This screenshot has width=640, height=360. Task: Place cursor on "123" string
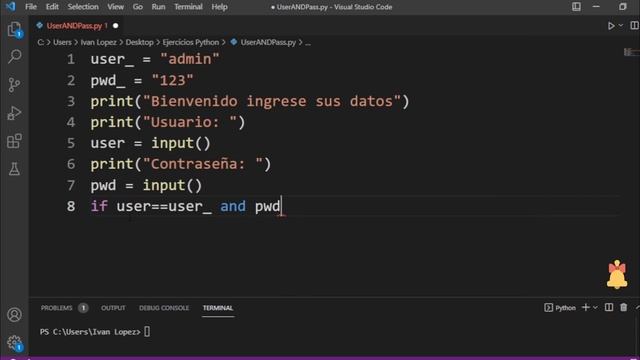(x=172, y=80)
